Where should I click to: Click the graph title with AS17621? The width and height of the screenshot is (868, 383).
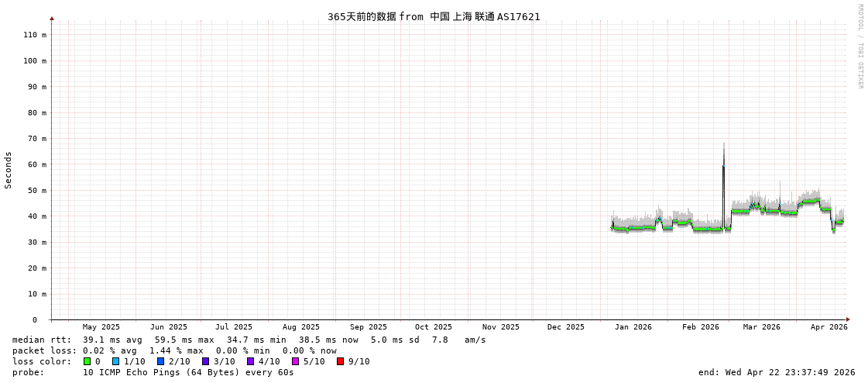coord(434,16)
